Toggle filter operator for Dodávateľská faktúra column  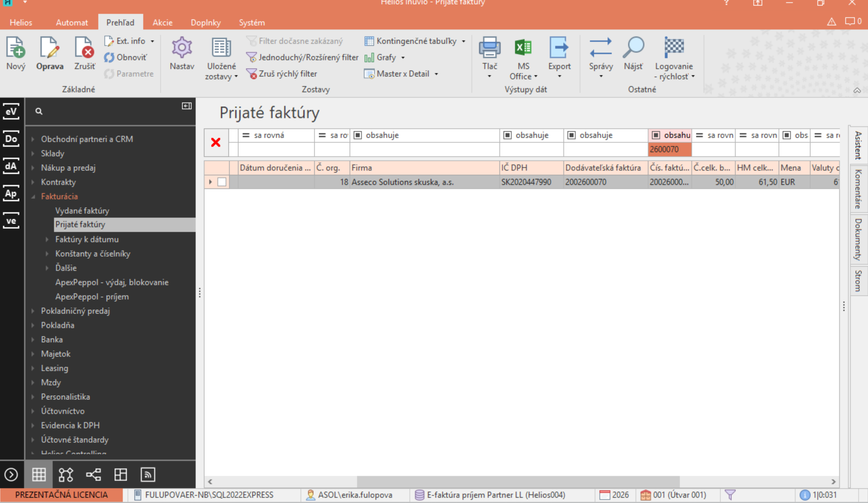572,135
